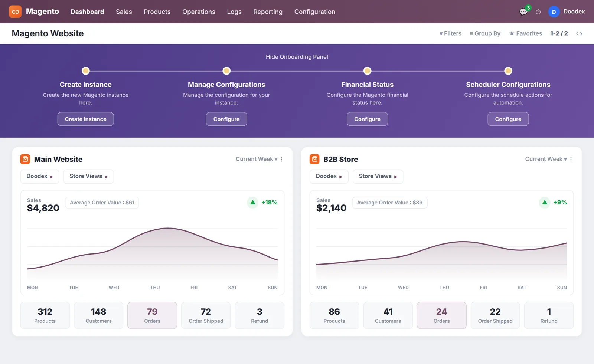The image size is (594, 364).
Task: Open the Favorites dropdown
Action: coord(526,33)
